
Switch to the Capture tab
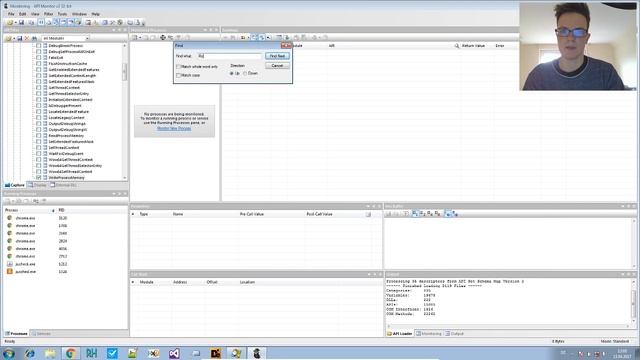15,185
